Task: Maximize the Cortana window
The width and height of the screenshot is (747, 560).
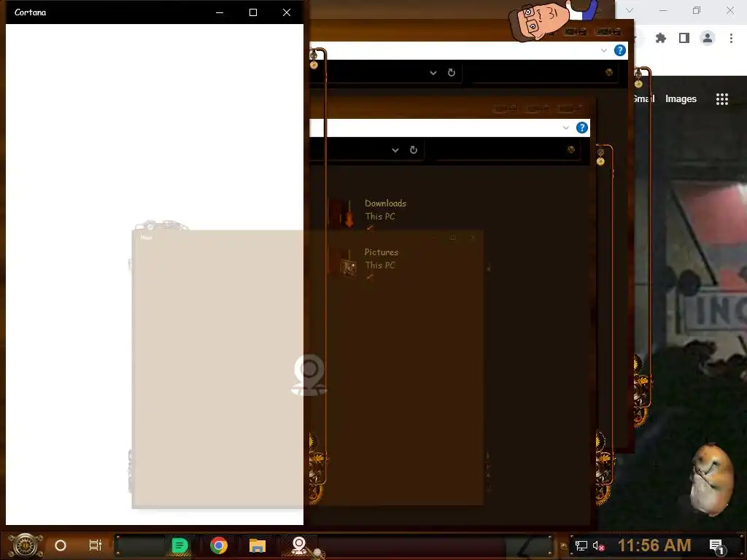Action: [x=253, y=12]
